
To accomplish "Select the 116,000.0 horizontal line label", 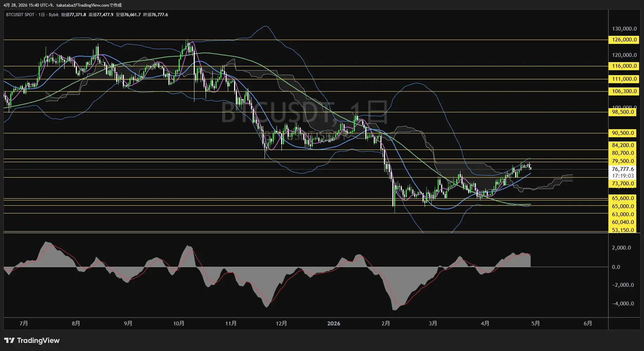I will click(x=624, y=66).
